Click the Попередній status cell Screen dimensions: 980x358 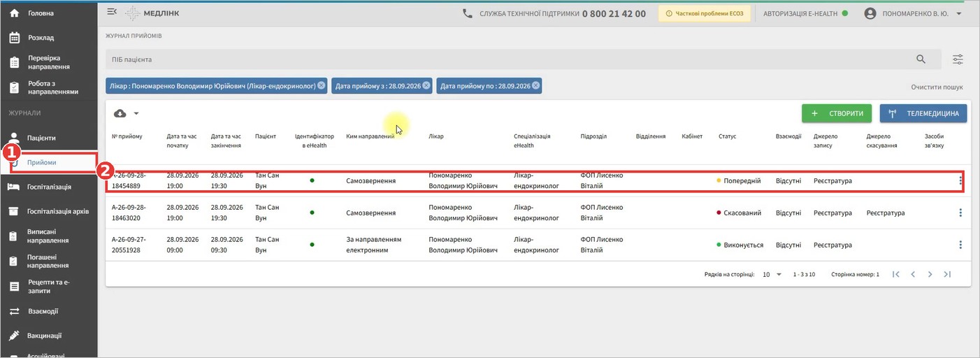pos(739,180)
